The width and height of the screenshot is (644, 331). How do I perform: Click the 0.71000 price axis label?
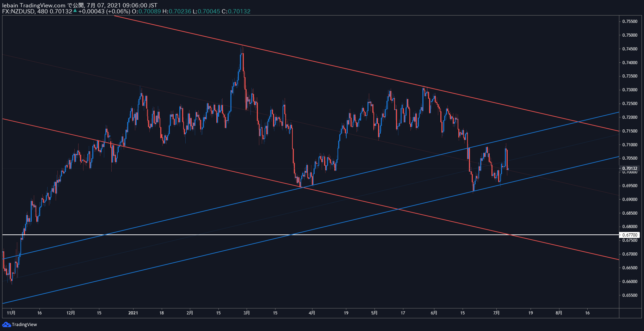[x=630, y=145]
